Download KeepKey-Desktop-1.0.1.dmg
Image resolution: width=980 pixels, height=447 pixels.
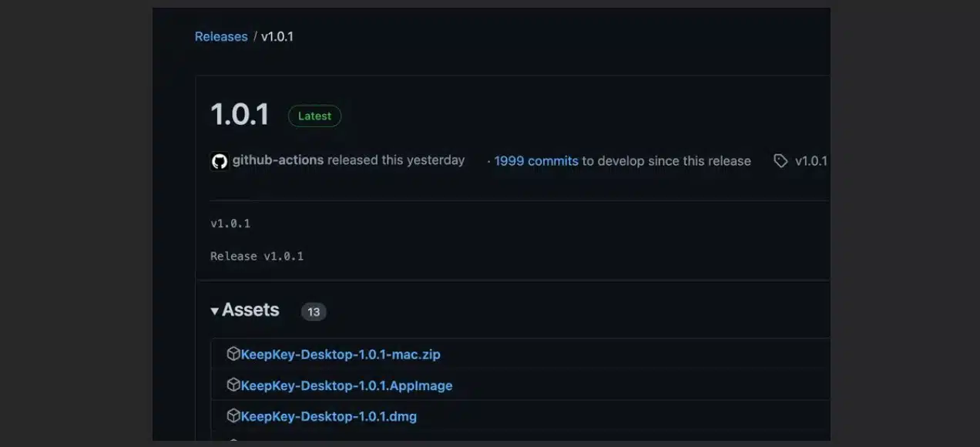click(x=329, y=416)
